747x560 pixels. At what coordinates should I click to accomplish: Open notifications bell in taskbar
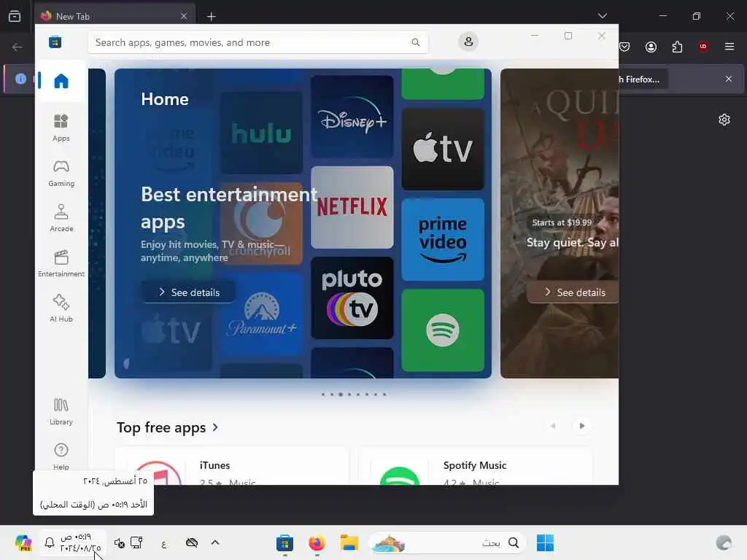pos(50,542)
